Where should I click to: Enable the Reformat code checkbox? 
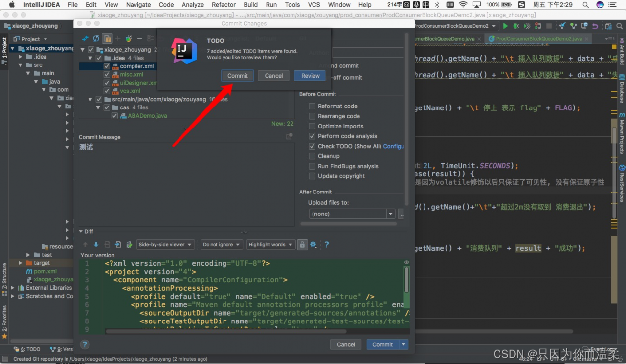(312, 106)
